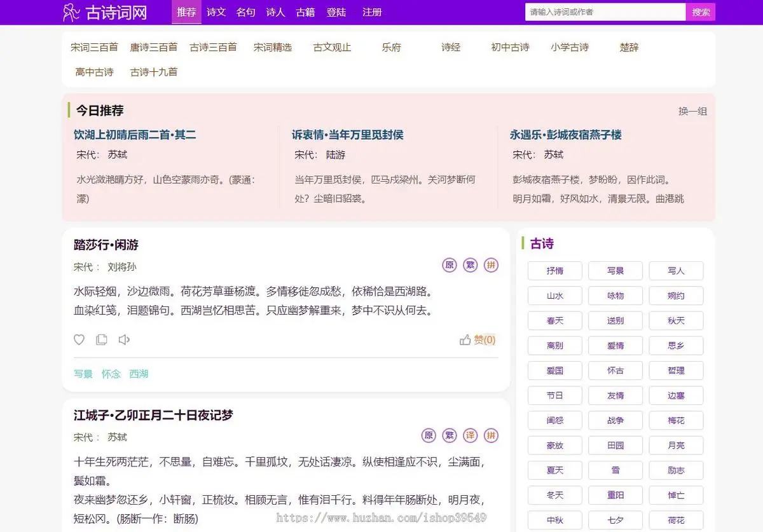Select the 抒情 category in 古诗 sidebar
Viewport: 763px width, 532px height.
click(555, 271)
